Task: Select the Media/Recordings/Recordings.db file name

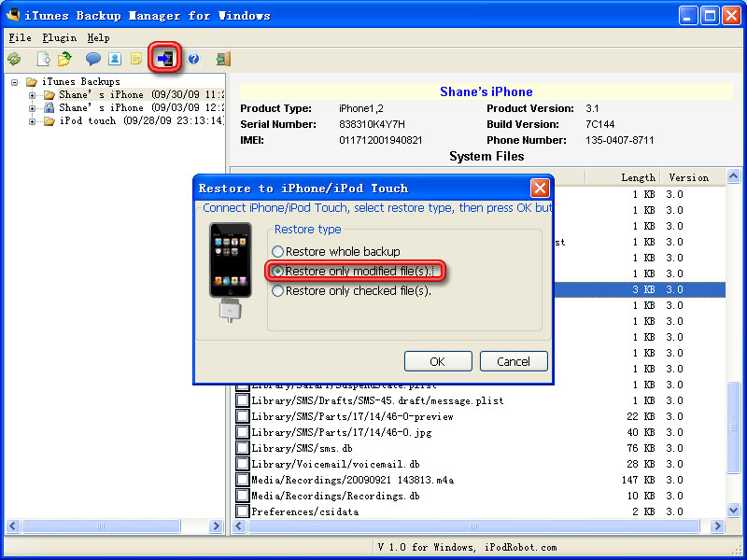Action: 335,496
